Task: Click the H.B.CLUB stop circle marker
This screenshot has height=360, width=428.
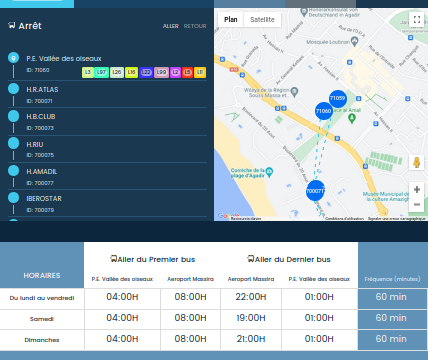Action: click(x=13, y=116)
